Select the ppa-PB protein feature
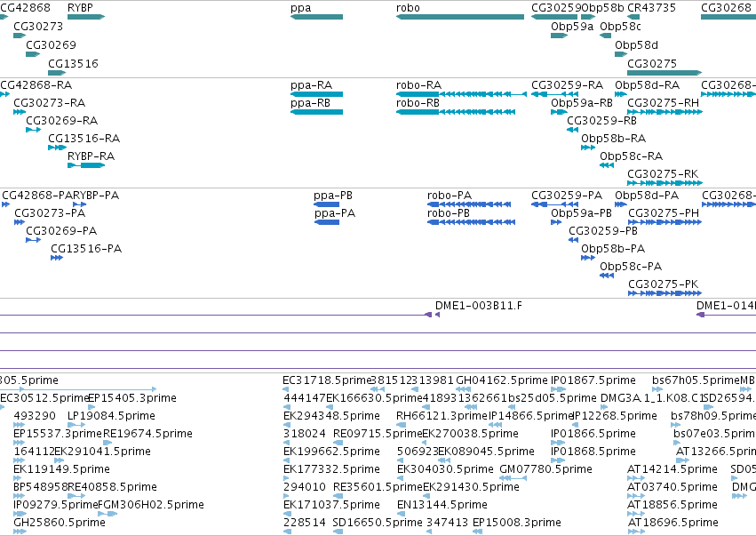This screenshot has height=536, width=756. pyautogui.click(x=326, y=204)
